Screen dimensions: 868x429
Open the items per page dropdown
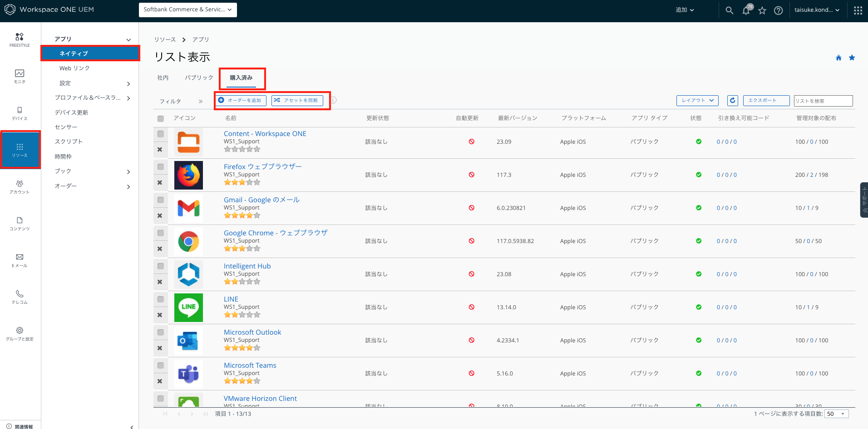pyautogui.click(x=837, y=414)
